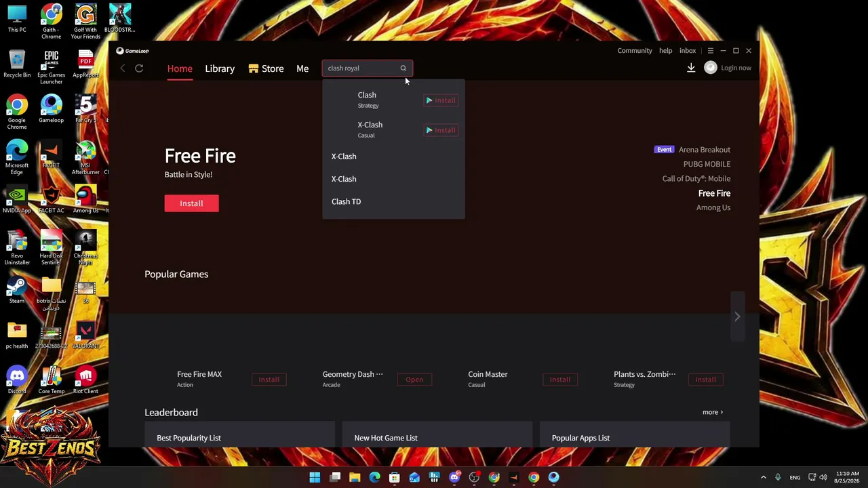868x488 pixels.
Task: Switch to the Library tab
Action: (220, 68)
